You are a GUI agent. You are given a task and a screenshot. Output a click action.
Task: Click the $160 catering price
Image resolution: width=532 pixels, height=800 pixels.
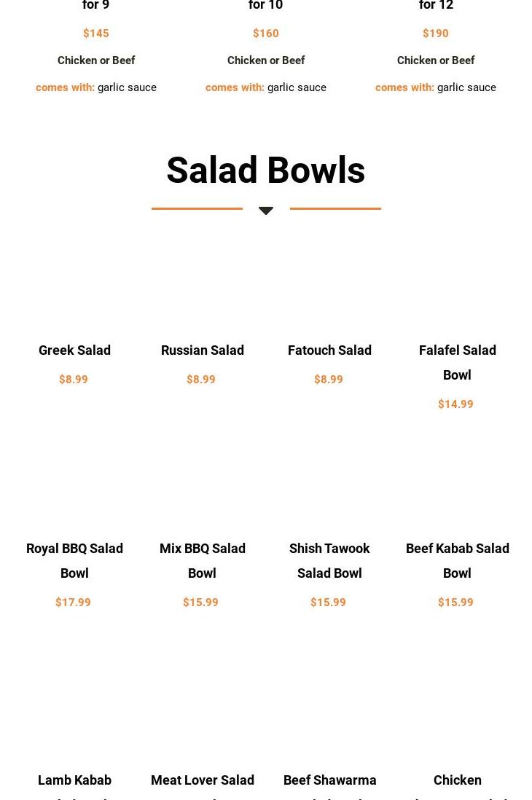click(266, 34)
